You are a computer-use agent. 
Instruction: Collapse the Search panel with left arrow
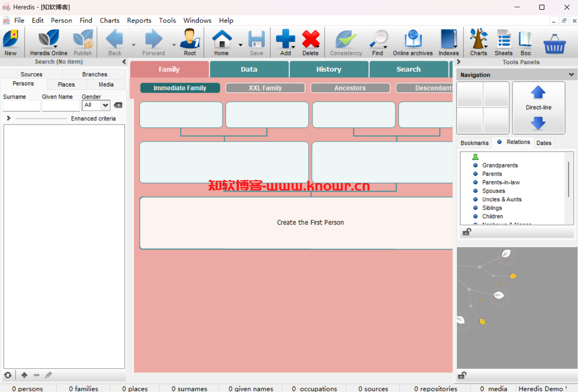tap(124, 62)
